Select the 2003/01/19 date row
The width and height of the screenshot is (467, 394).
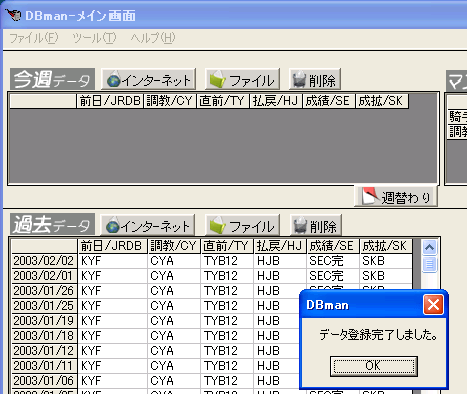pyautogui.click(x=44, y=321)
